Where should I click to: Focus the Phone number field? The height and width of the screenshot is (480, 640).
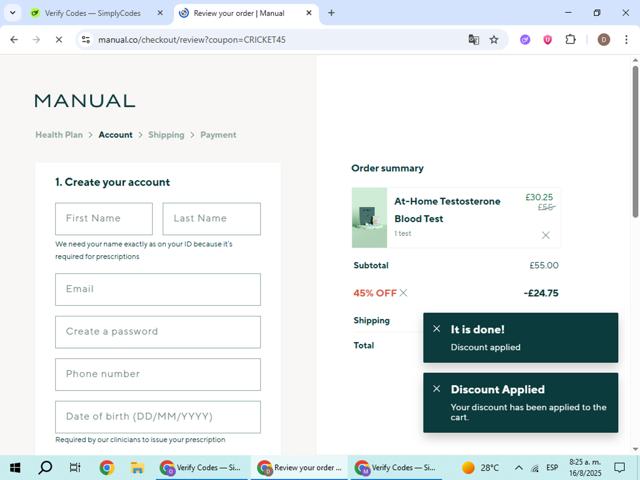coord(158,374)
